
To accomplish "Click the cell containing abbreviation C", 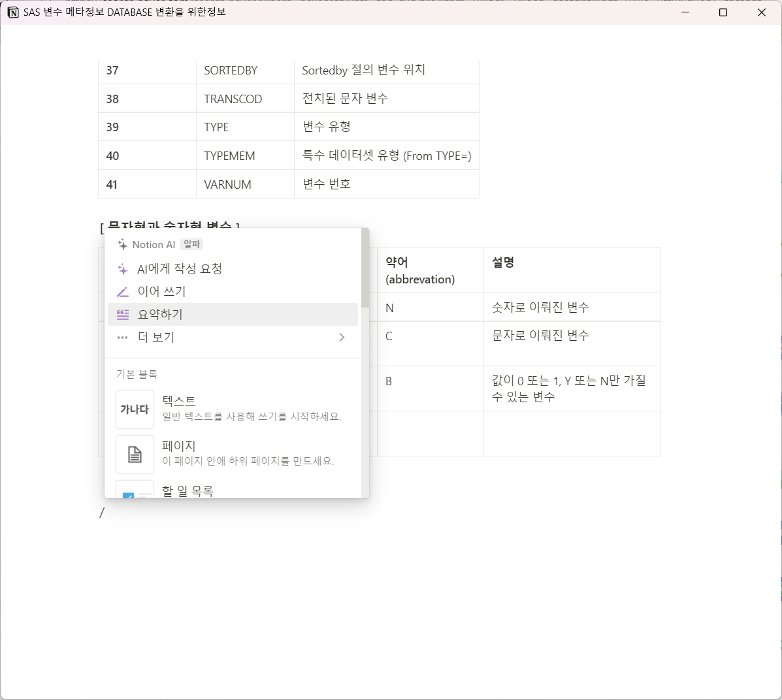I will (431, 343).
